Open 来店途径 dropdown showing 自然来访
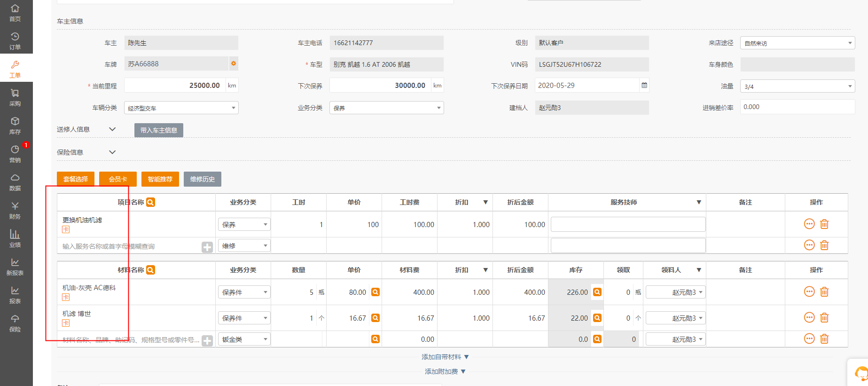868x386 pixels. pos(798,43)
